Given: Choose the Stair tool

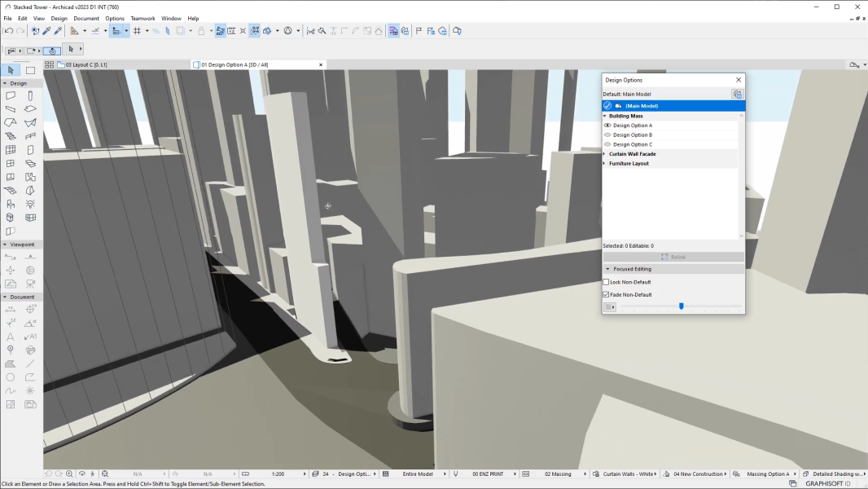Looking at the screenshot, I should click(11, 136).
